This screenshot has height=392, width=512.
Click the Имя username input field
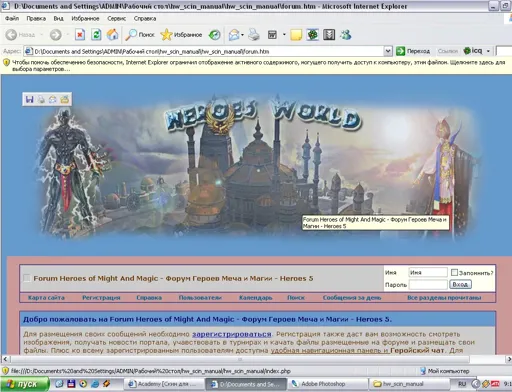[x=428, y=272]
